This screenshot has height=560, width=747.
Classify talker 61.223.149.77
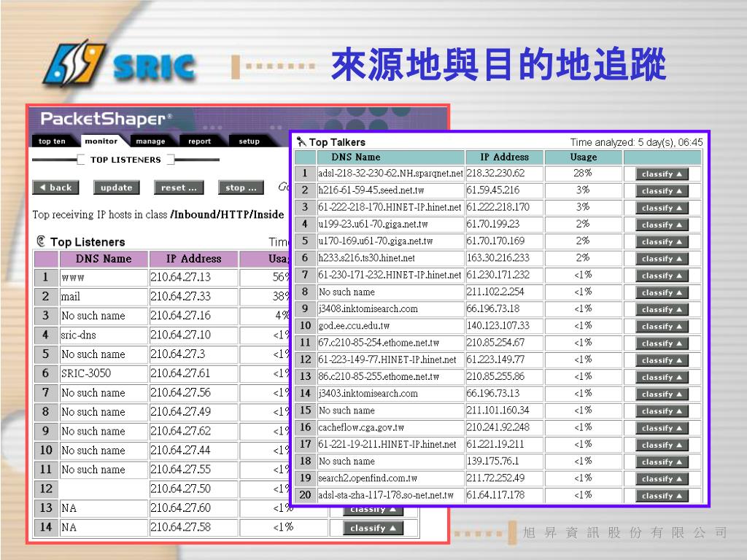pyautogui.click(x=662, y=360)
